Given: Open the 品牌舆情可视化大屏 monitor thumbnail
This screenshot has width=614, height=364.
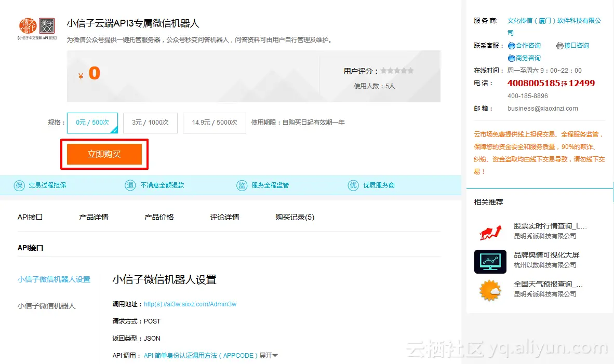Looking at the screenshot, I should (490, 262).
